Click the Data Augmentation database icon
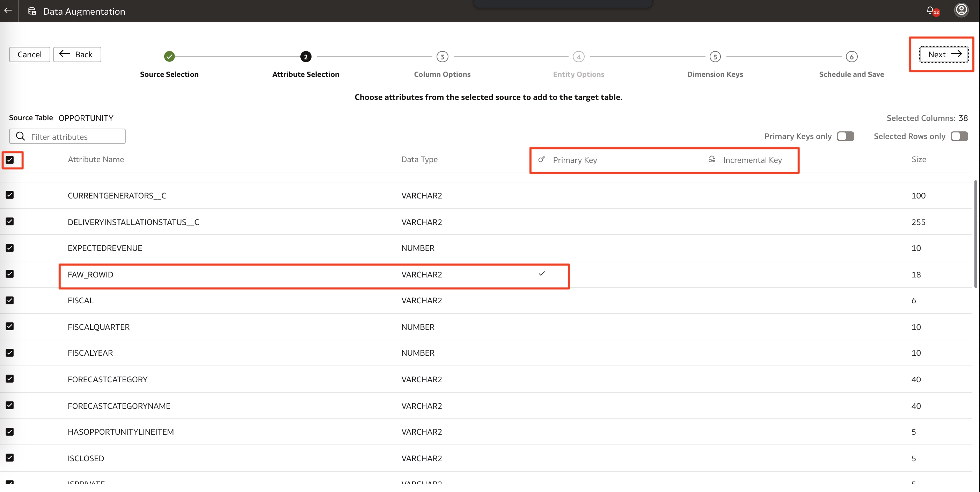Screen dimensions: 980x492 (32, 12)
